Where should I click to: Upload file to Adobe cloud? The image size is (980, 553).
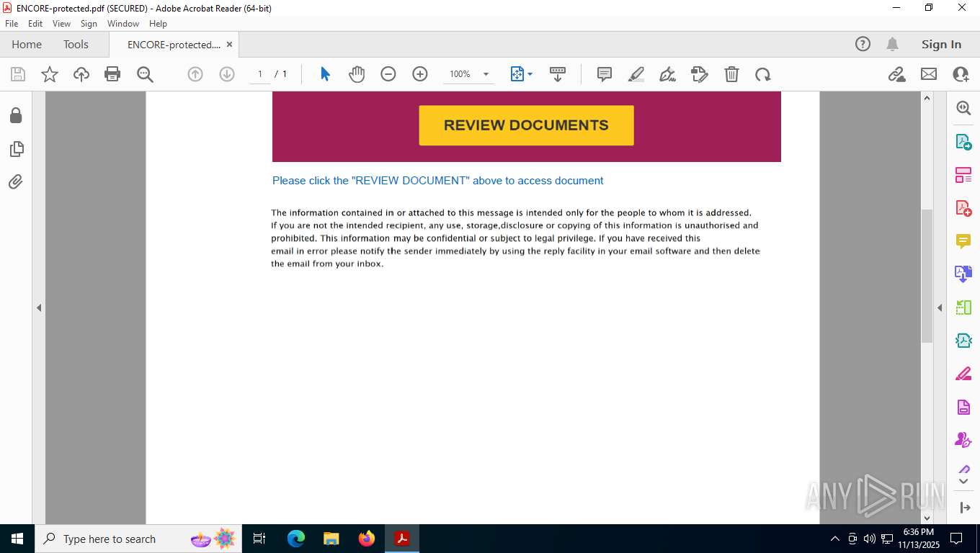pyautogui.click(x=81, y=74)
